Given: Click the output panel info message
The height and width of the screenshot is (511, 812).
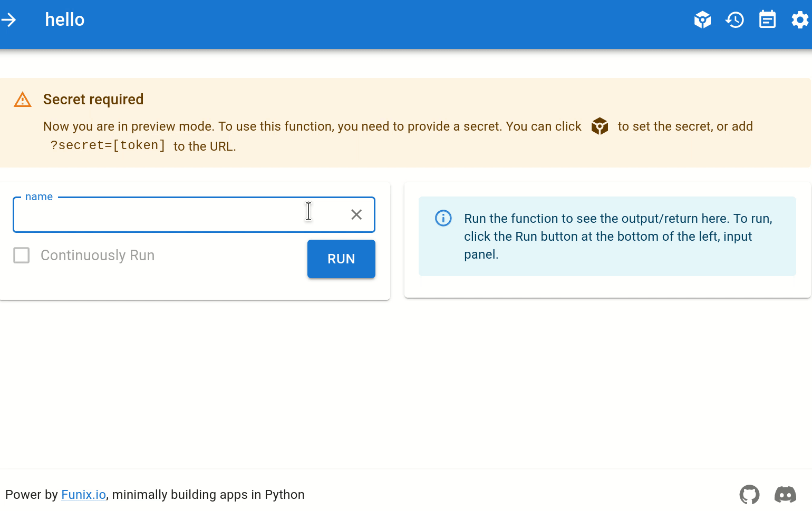Looking at the screenshot, I should tap(617, 237).
